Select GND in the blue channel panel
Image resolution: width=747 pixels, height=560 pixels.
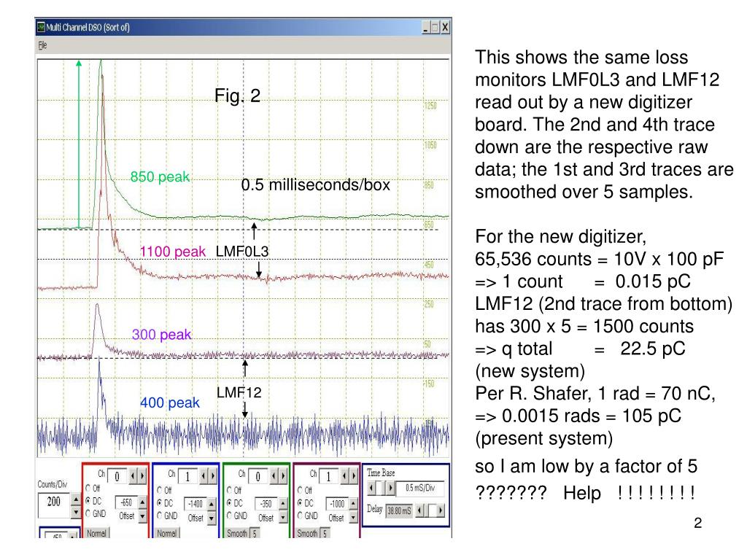pyautogui.click(x=159, y=516)
